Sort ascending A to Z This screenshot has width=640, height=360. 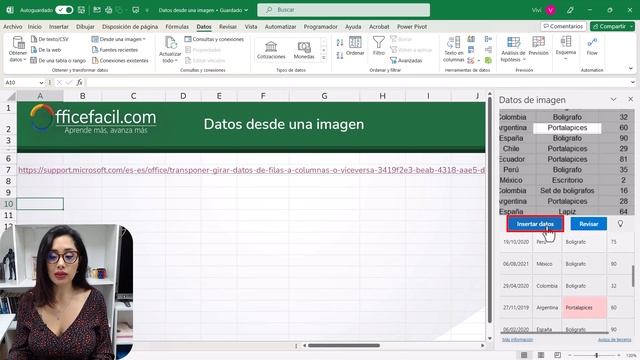340,42
